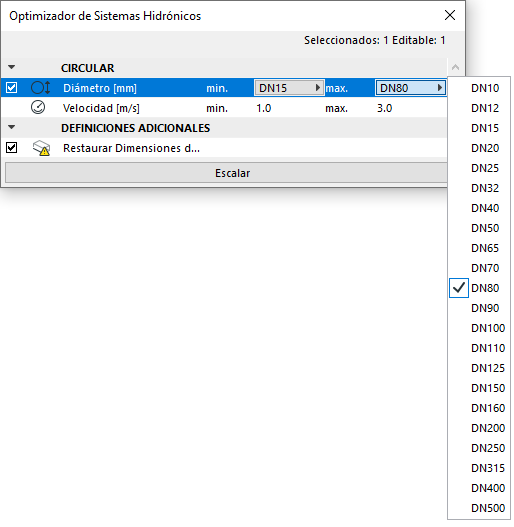Image resolution: width=514 pixels, height=527 pixels.
Task: Pick DN32 from the dropdown menu
Action: pos(479,188)
